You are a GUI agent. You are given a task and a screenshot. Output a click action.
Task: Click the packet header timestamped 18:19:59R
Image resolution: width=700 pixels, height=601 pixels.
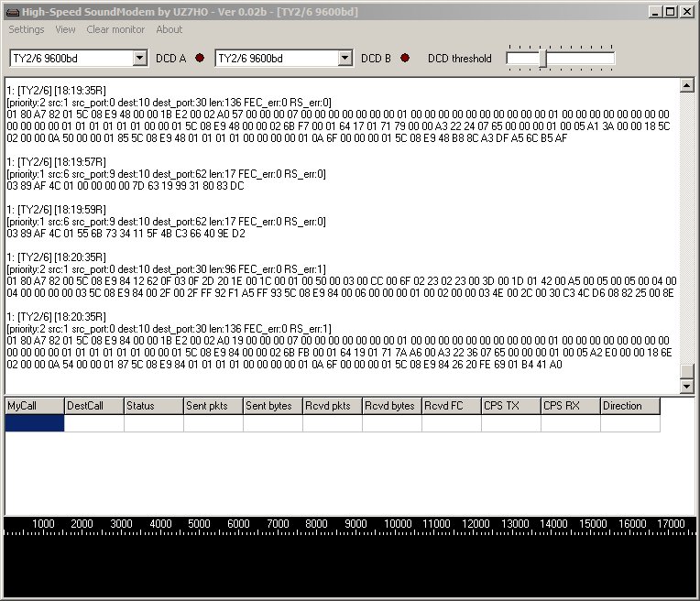point(56,210)
